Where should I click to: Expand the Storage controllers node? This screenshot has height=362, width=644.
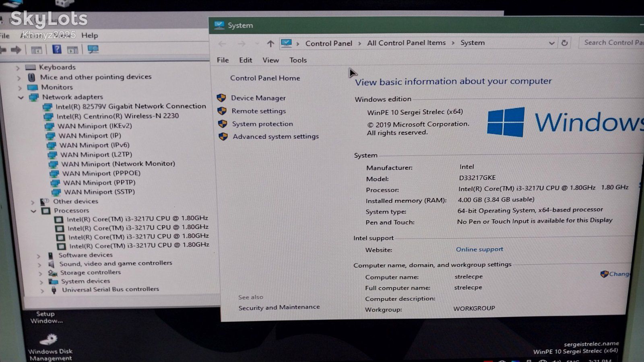tap(40, 273)
